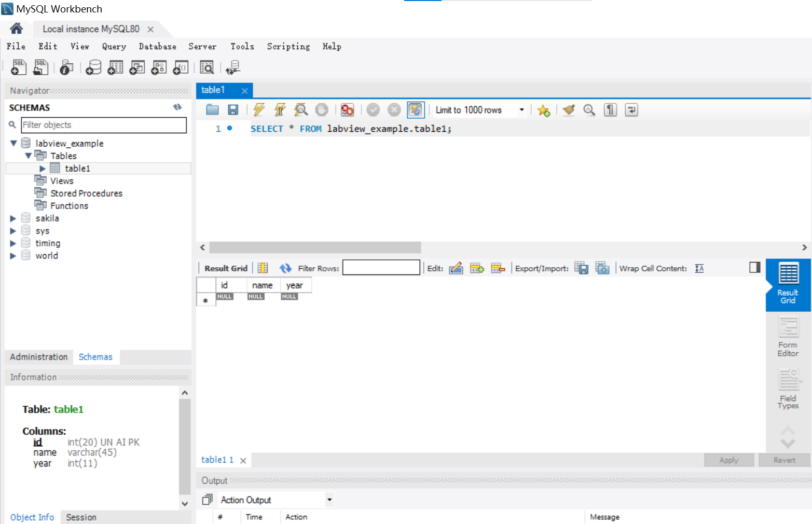Viewport: 812px width, 524px height.
Task: Click the Beautify SQL broom icon
Action: click(568, 109)
